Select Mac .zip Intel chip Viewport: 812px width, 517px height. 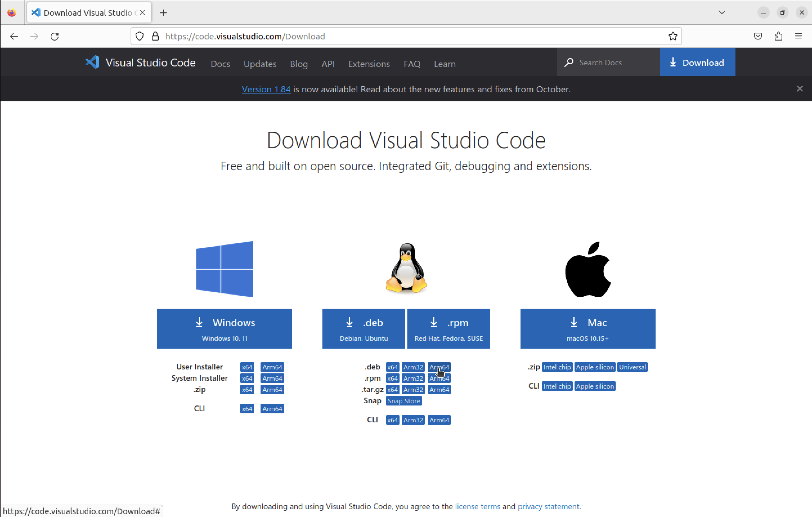pos(557,367)
